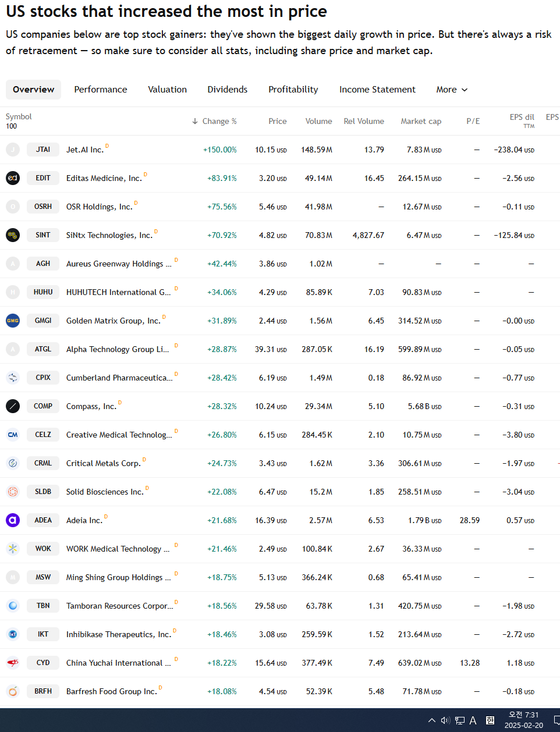Image resolution: width=560 pixels, height=732 pixels.
Task: Open Critical Metals Corp. link
Action: coord(104,463)
